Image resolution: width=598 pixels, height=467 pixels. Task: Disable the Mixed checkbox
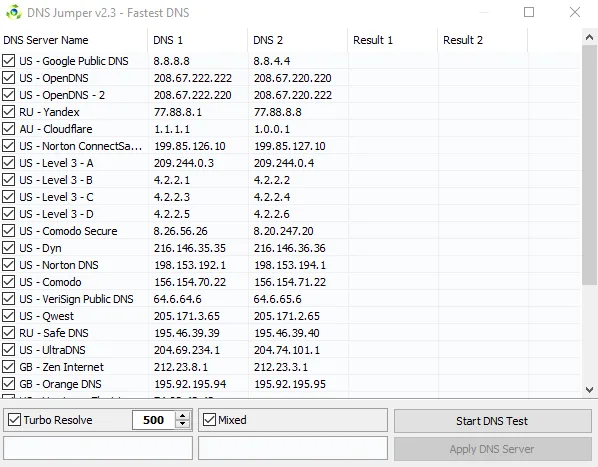[209, 420]
